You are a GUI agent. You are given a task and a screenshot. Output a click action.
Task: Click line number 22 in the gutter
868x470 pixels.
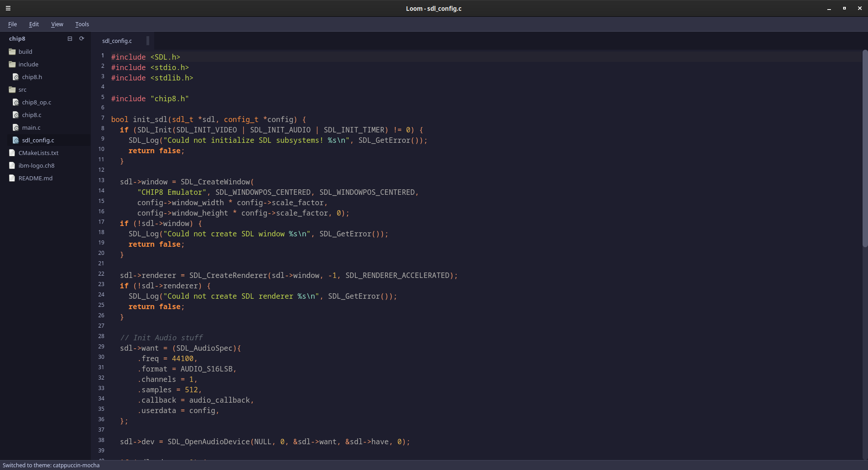(101, 274)
